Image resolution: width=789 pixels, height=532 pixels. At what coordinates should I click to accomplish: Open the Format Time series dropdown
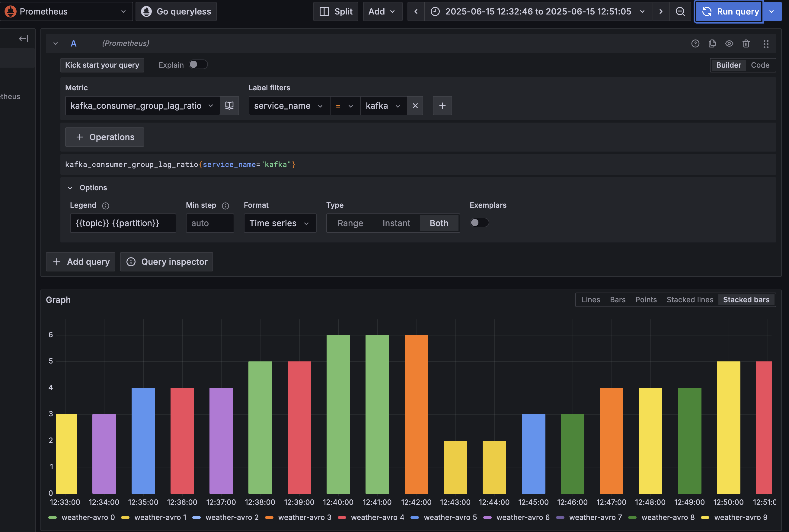(x=280, y=223)
